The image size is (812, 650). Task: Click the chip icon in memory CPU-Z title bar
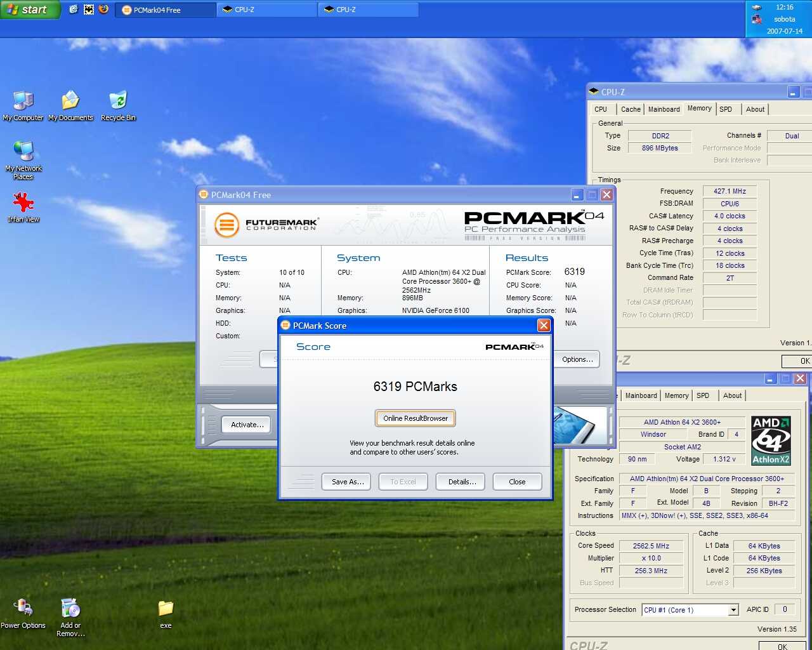(x=594, y=91)
